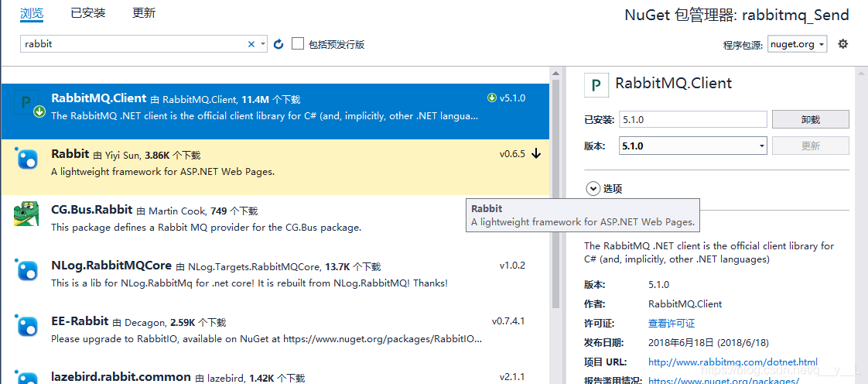Screen dimensions: 868x384
Task: Open the search history dropdown arrow
Action: pos(263,44)
